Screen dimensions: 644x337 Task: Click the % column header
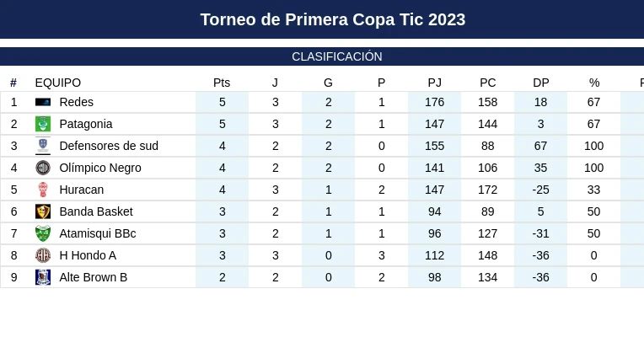coord(594,83)
